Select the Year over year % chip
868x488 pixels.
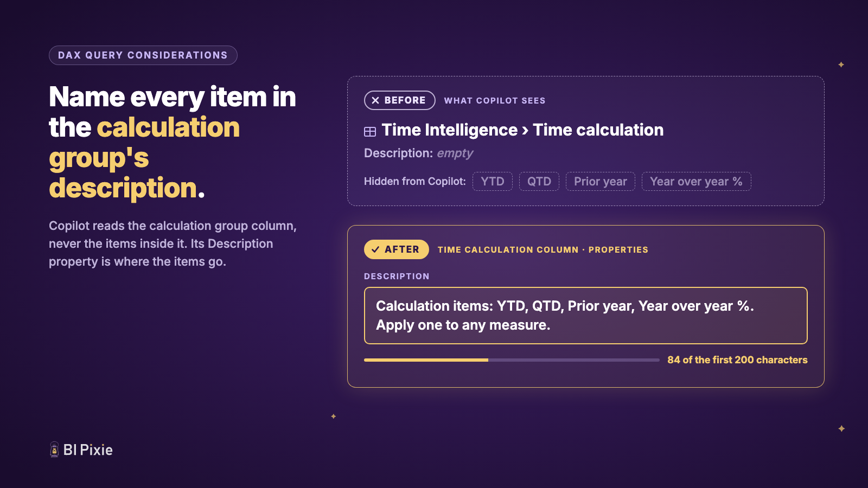pyautogui.click(x=697, y=182)
